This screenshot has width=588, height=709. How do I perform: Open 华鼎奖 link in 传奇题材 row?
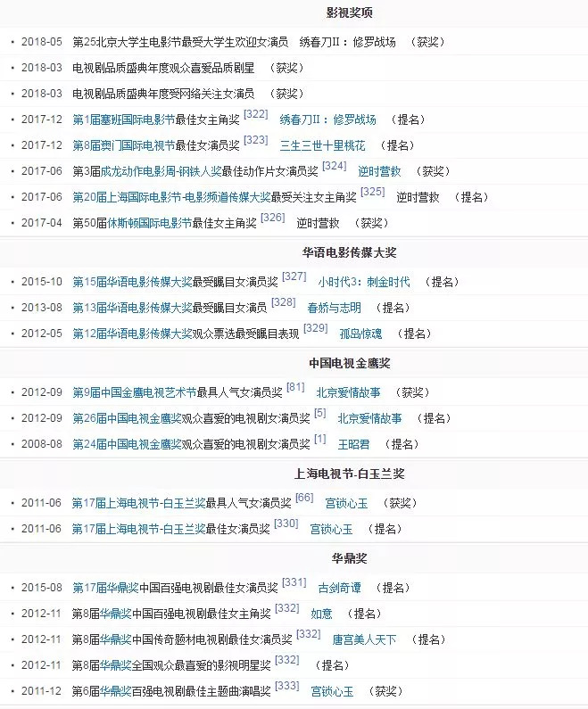pos(116,639)
